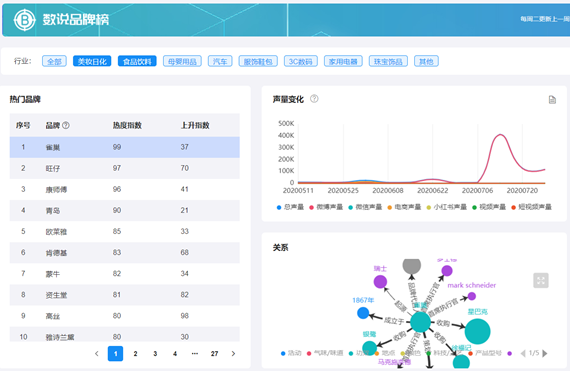Click the brand ranking logo icon
Viewport: 570px width, 371px height.
pyautogui.click(x=24, y=20)
